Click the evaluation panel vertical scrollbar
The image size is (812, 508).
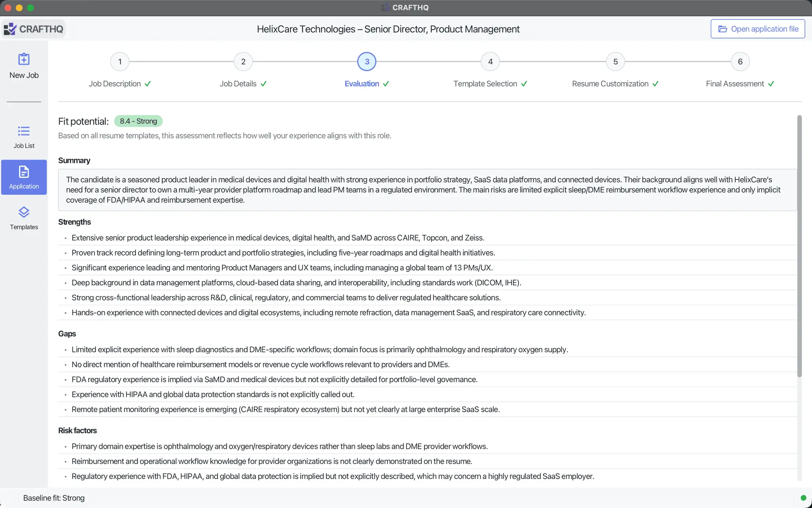click(x=799, y=246)
